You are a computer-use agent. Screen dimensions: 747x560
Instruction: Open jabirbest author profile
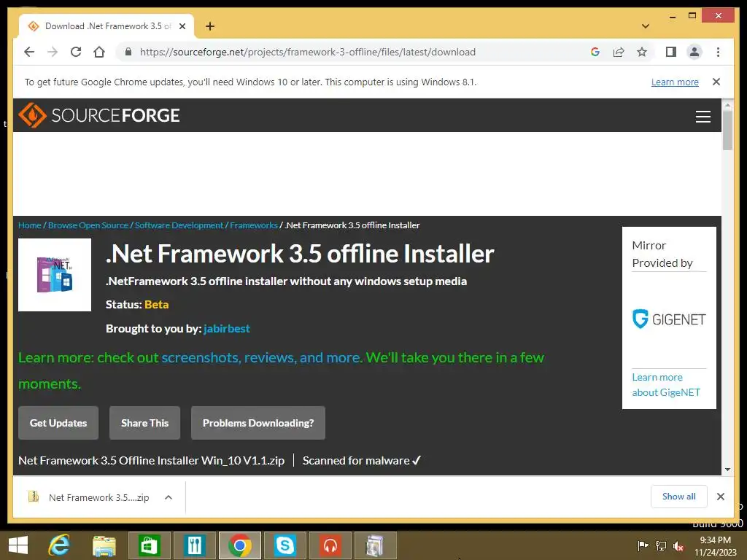coord(226,329)
